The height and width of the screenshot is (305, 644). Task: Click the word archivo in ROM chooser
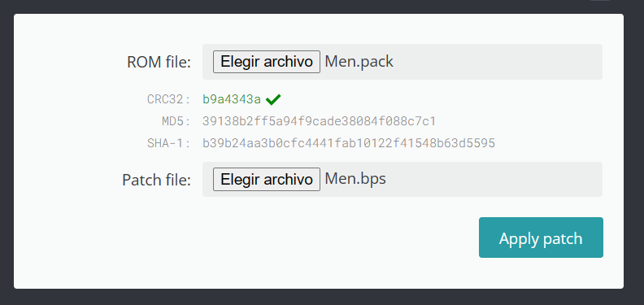(289, 62)
